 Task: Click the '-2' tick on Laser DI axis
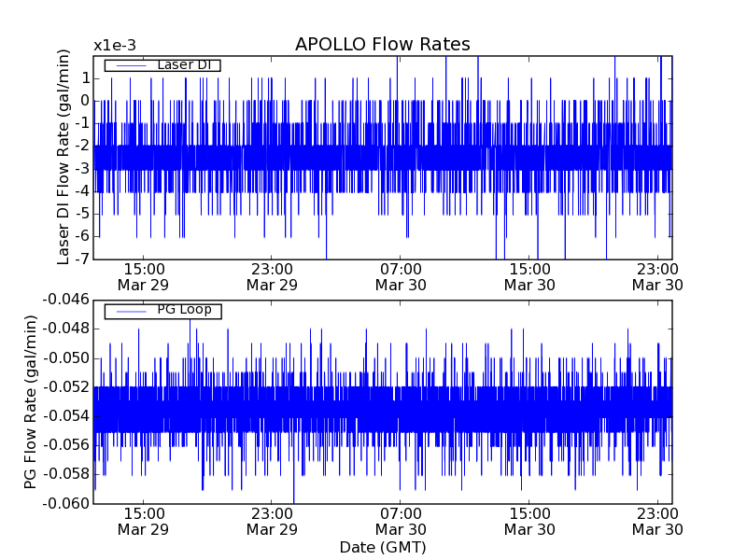82,146
